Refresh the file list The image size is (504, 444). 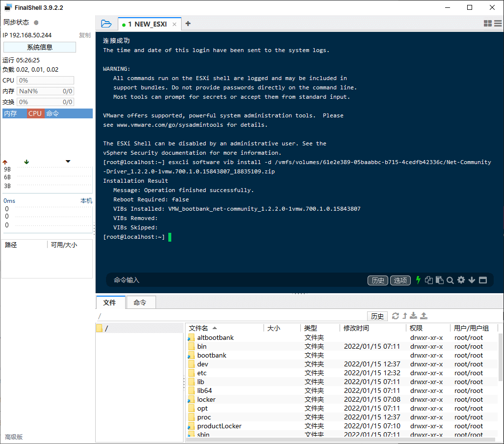click(x=396, y=316)
